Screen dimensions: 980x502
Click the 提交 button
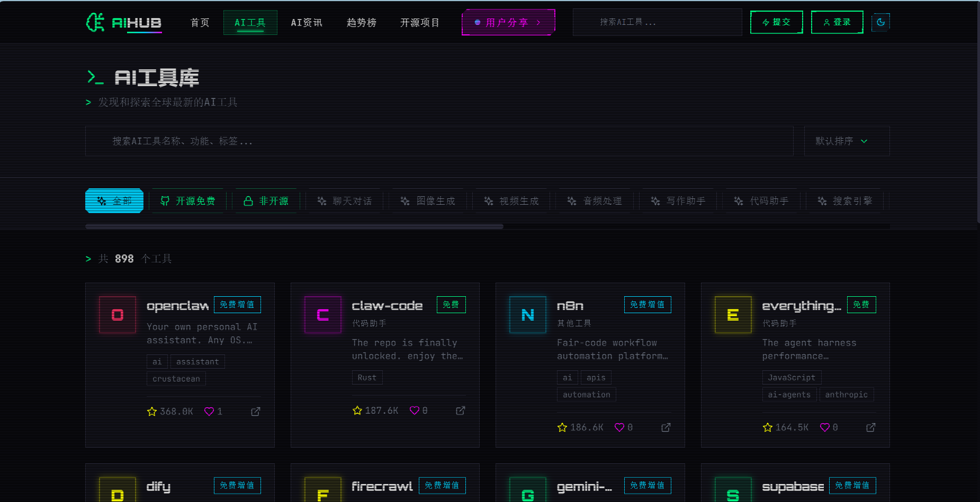776,22
